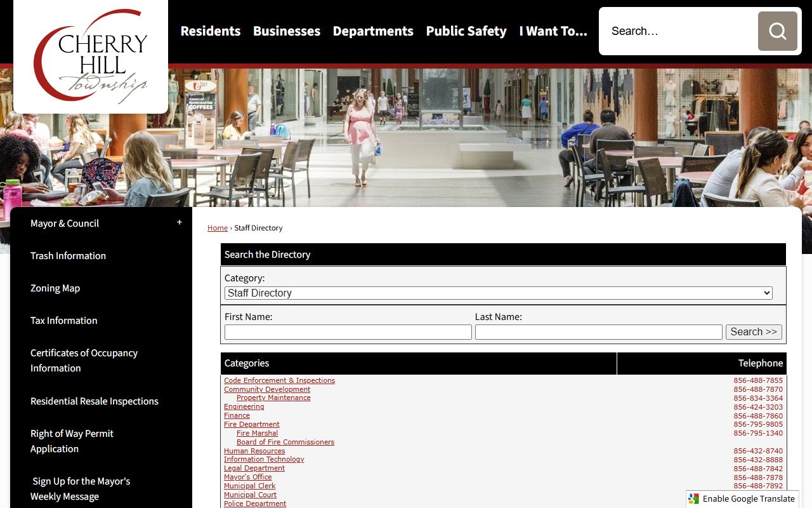Focus the Last Name field
This screenshot has height=508, width=812.
[599, 332]
